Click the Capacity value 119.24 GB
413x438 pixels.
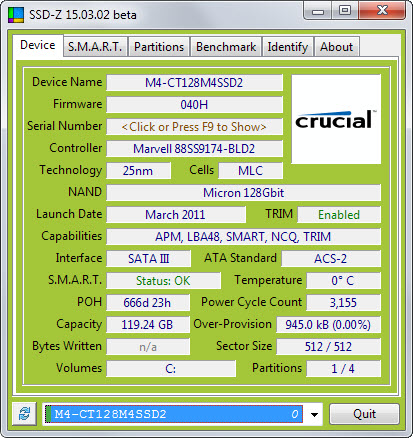point(148,325)
